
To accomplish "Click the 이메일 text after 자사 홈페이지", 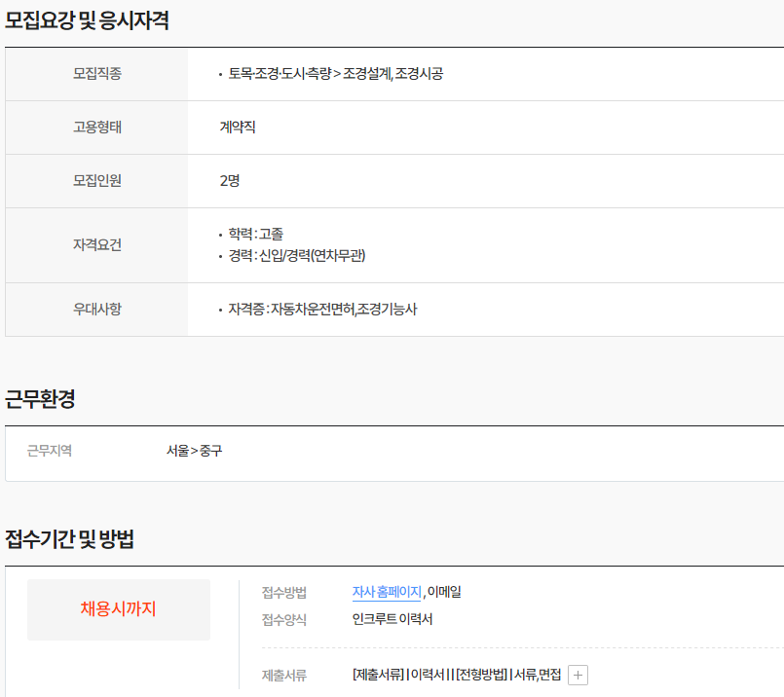I will pyautogui.click(x=444, y=592).
